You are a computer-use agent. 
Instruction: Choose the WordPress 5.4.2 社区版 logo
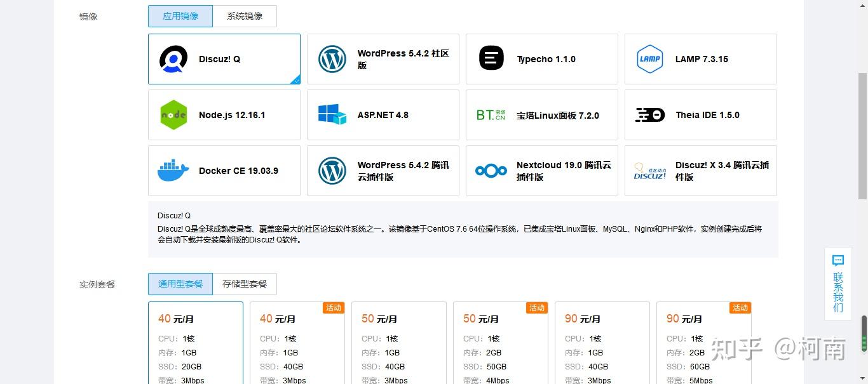(x=332, y=59)
